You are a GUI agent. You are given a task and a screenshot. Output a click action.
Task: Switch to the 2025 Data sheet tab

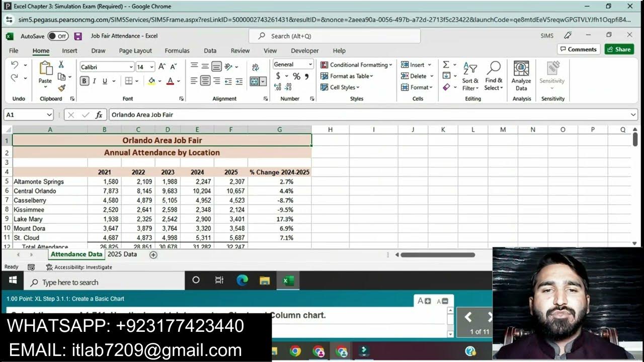[x=122, y=254]
